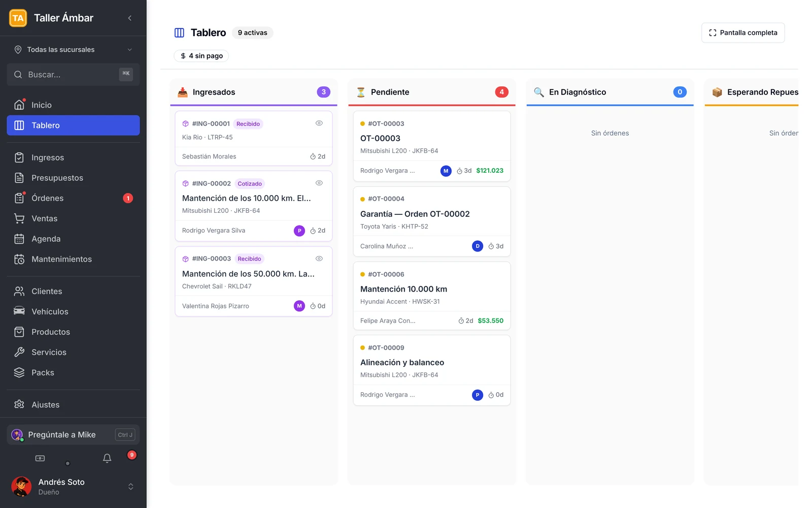
Task: Click the Ingresados inbox tray icon
Action: (183, 92)
